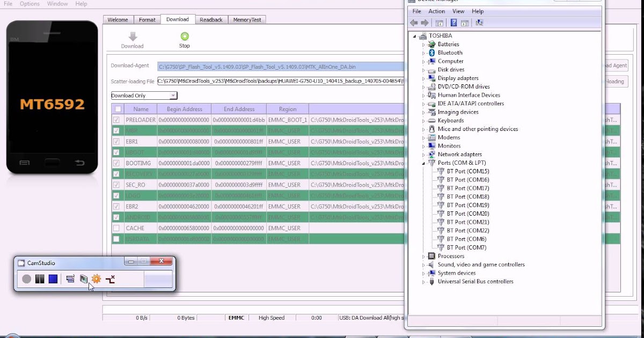Viewport: 644px width, 338px height.
Task: Pause the CamStudio recording
Action: coord(40,279)
